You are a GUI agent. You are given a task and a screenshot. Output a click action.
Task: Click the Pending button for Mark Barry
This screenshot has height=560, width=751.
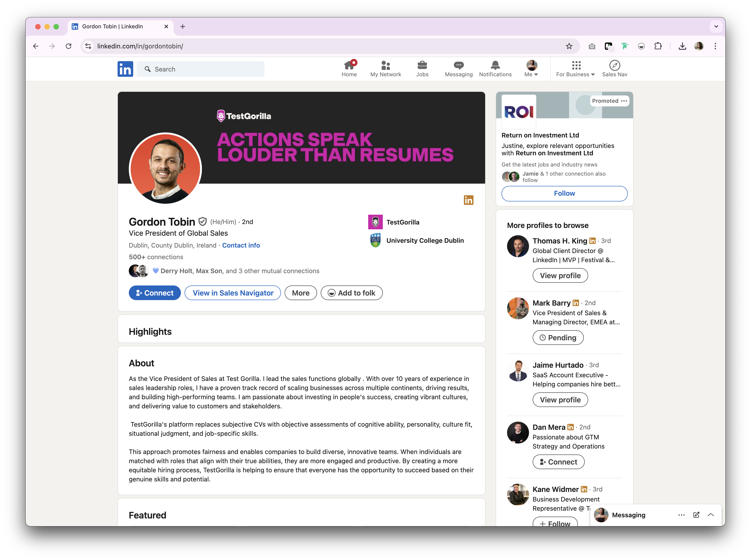(558, 338)
